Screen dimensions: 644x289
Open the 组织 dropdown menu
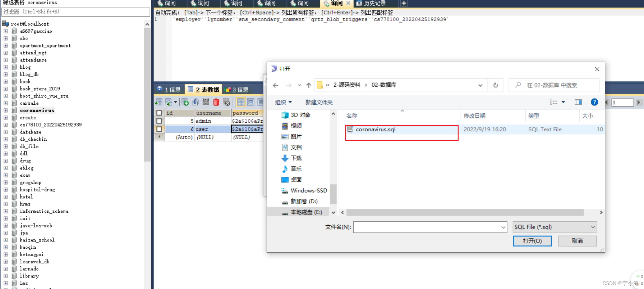283,102
